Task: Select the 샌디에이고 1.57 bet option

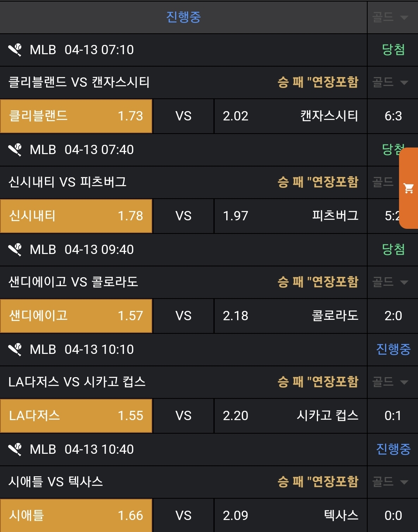Action: 76,316
